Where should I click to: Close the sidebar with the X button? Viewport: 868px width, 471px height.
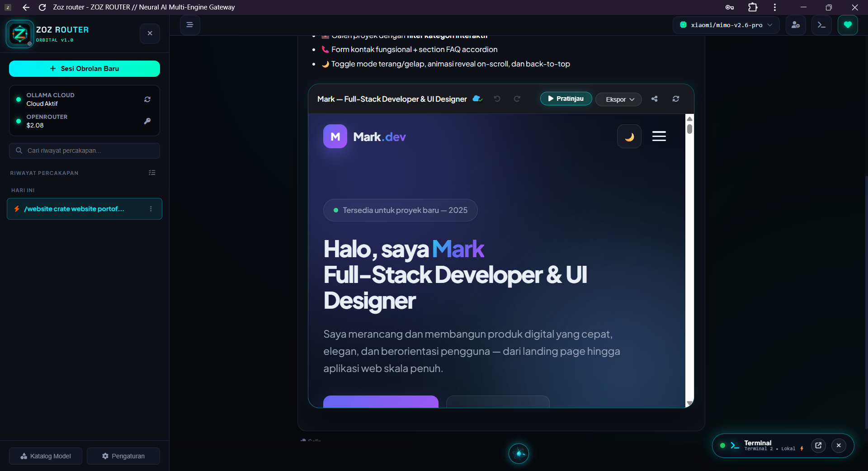[150, 33]
